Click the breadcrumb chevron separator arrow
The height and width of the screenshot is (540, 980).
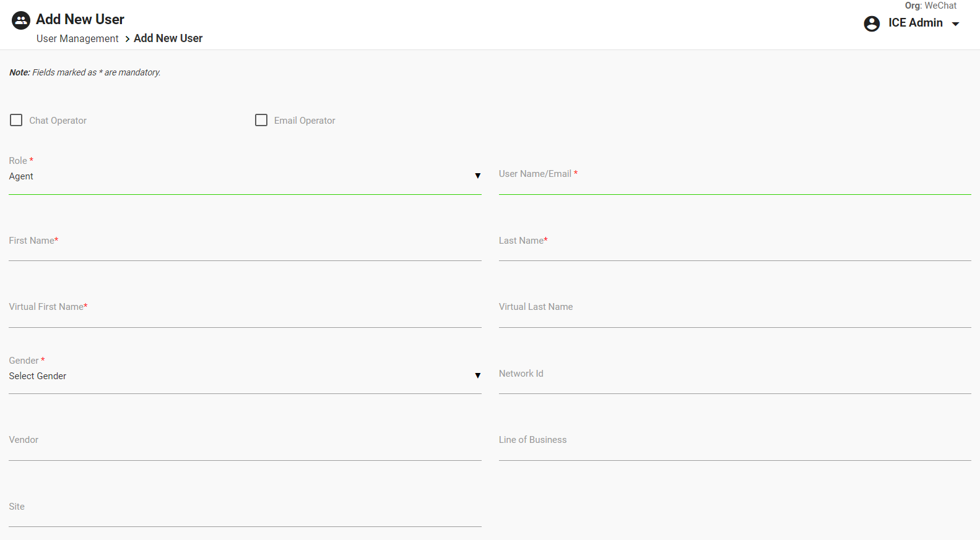(127, 39)
